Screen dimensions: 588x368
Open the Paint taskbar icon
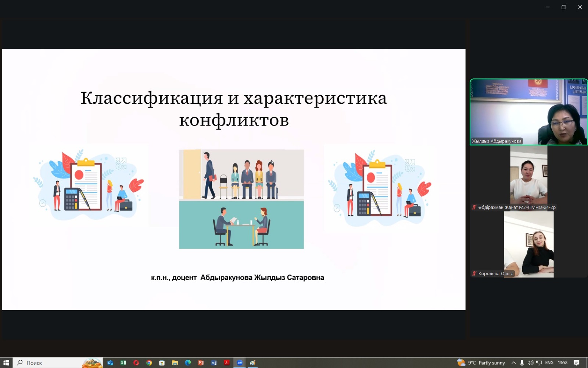pyautogui.click(x=252, y=363)
